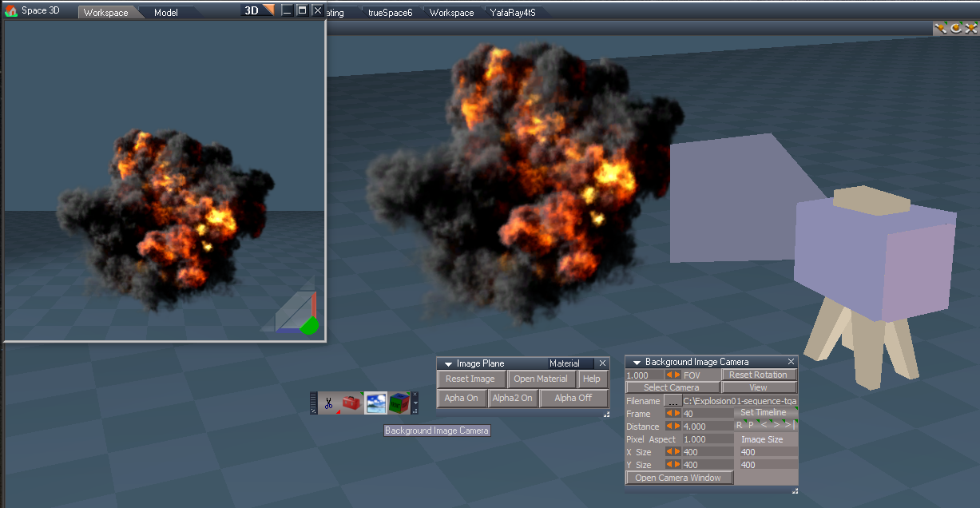Open the YafaRay4tS tab

click(513, 13)
